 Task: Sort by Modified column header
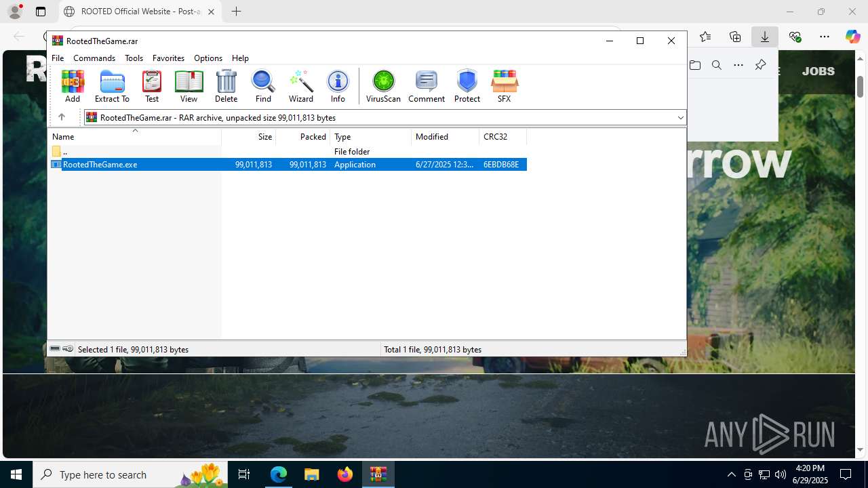tap(446, 136)
